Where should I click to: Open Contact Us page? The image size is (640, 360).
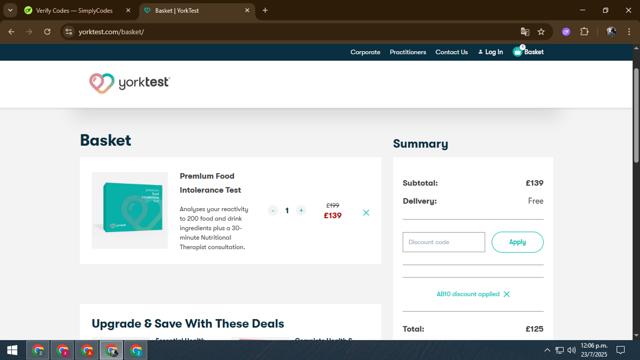click(451, 52)
